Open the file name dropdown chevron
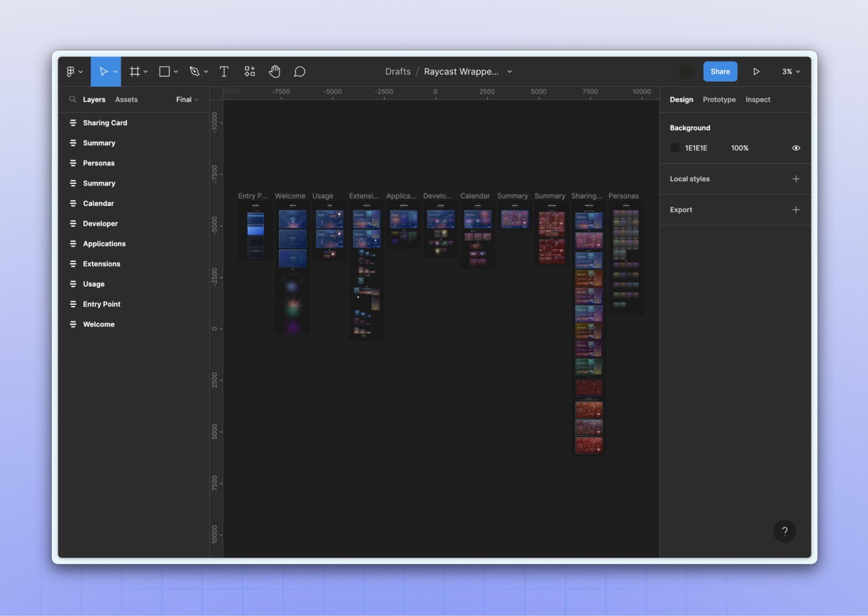This screenshot has width=868, height=616. tap(510, 72)
